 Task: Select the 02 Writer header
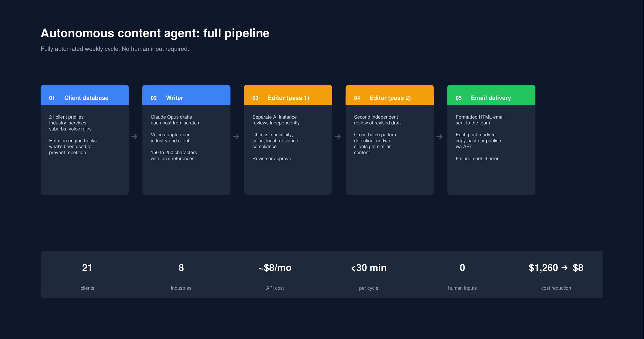186,95
